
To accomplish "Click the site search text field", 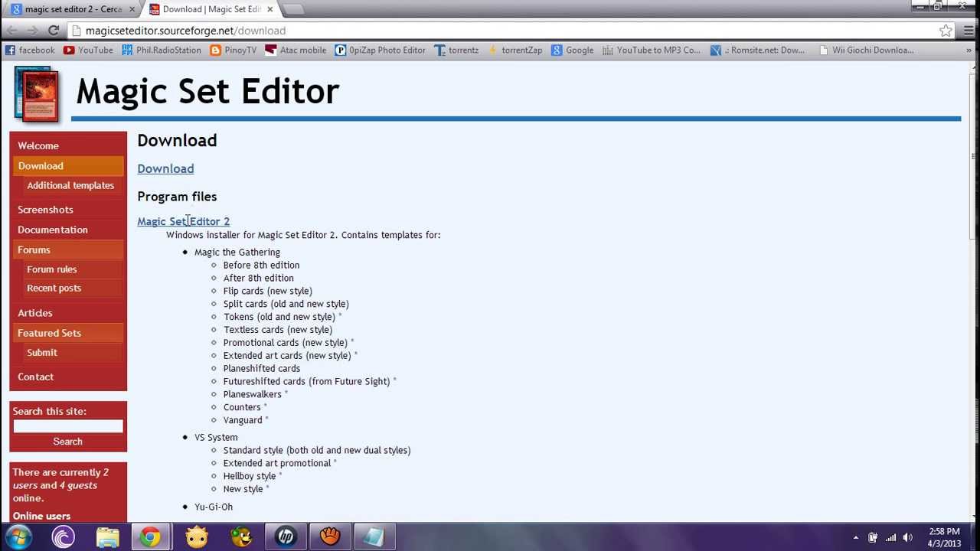I will 68,426.
